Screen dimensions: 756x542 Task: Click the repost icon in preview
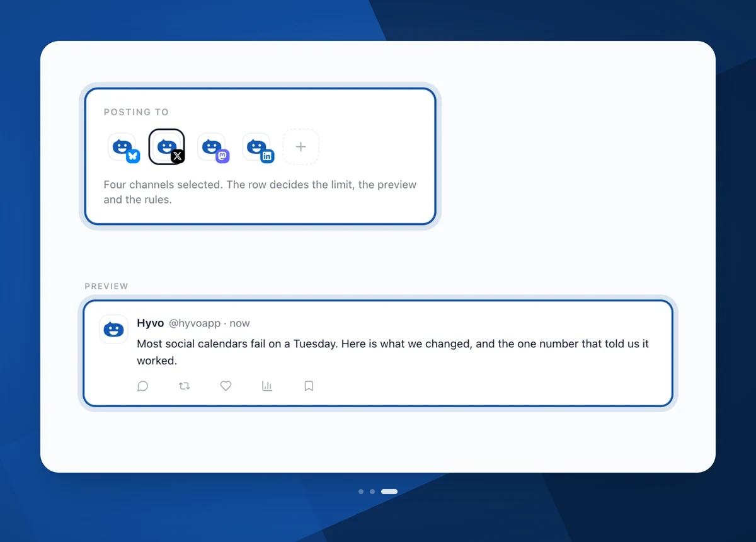click(x=185, y=386)
